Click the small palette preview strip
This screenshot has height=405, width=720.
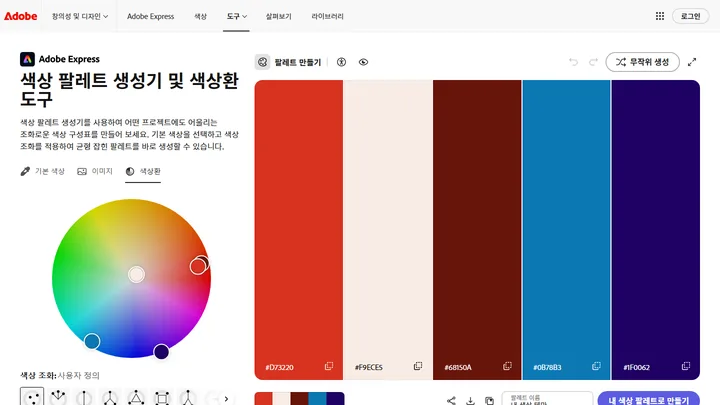tap(299, 399)
